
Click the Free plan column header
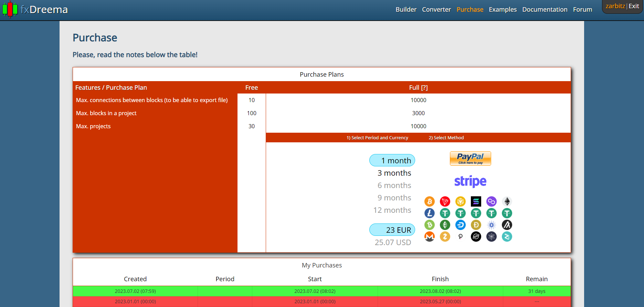coord(252,88)
